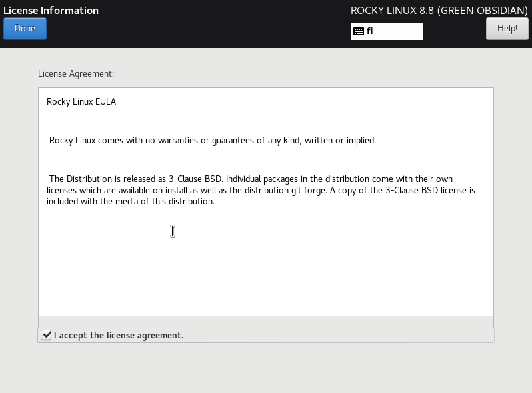
Task: Open the Help! button
Action: click(x=507, y=29)
